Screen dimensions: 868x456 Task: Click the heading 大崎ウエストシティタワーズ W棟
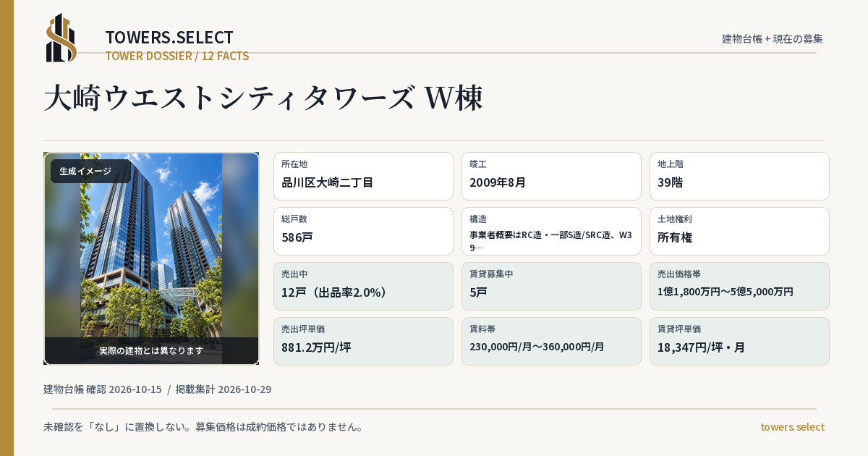(x=263, y=98)
